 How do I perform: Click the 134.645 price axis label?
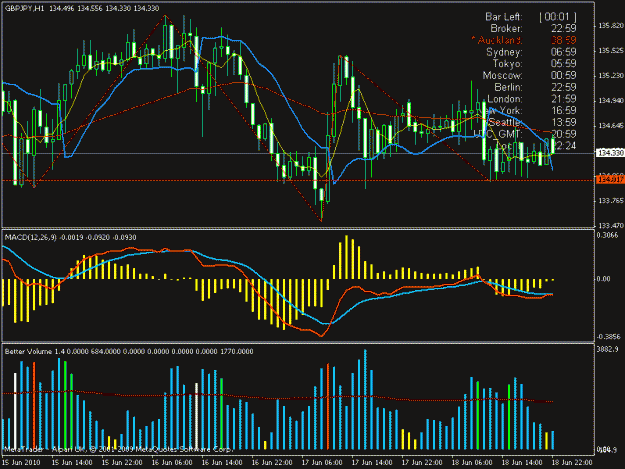pos(610,126)
